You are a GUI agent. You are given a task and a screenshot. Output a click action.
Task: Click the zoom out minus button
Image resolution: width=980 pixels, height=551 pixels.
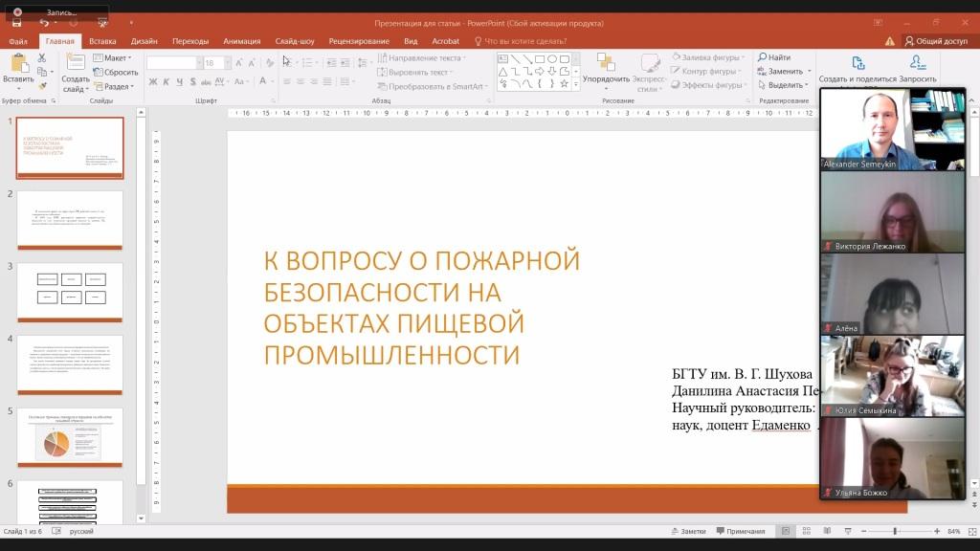point(864,531)
